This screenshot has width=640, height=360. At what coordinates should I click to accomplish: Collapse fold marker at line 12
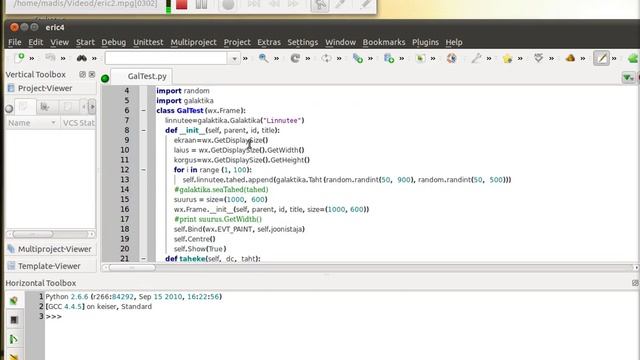[x=143, y=170]
